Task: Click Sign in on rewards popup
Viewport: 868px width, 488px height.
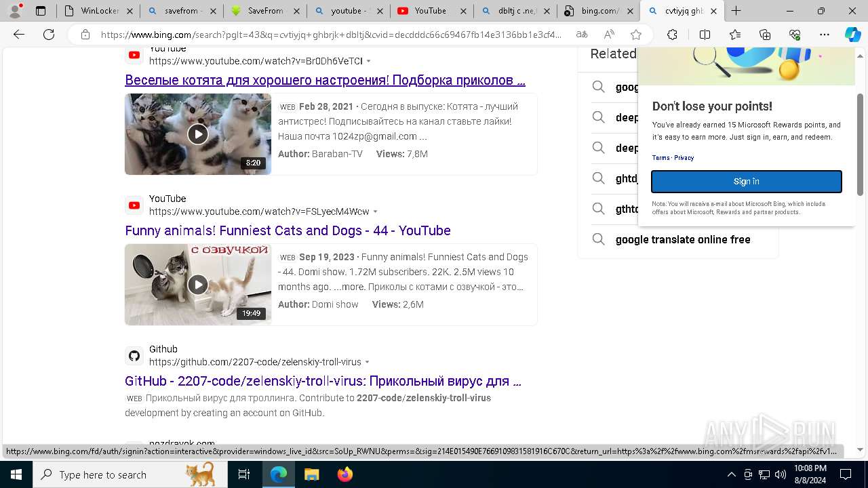Action: coord(747,182)
